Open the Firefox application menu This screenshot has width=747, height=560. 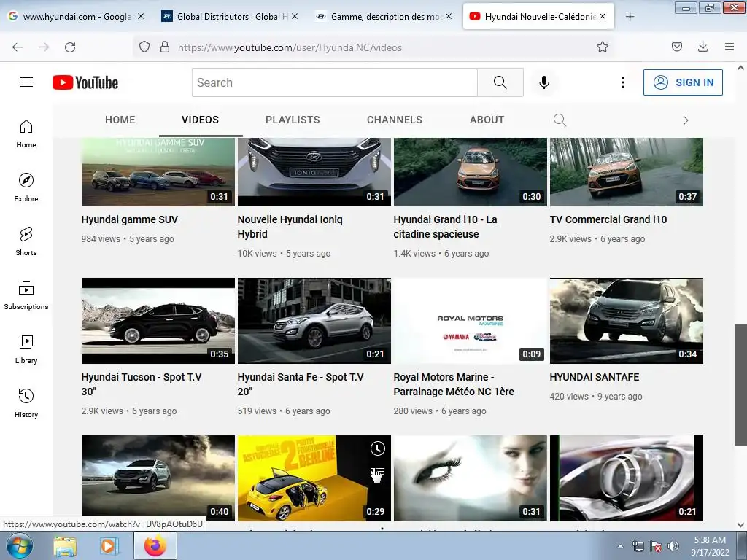pos(729,47)
